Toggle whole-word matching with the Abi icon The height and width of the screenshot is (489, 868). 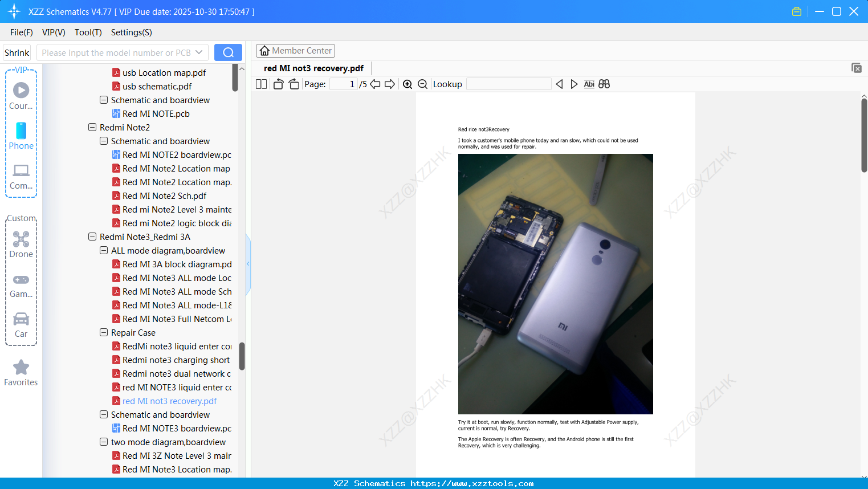589,84
